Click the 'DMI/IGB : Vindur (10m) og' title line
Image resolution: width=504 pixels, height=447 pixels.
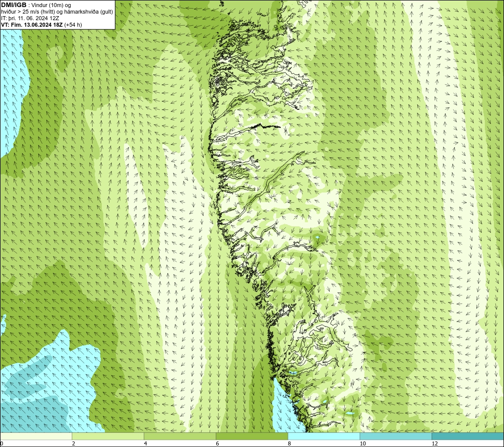click(36, 5)
